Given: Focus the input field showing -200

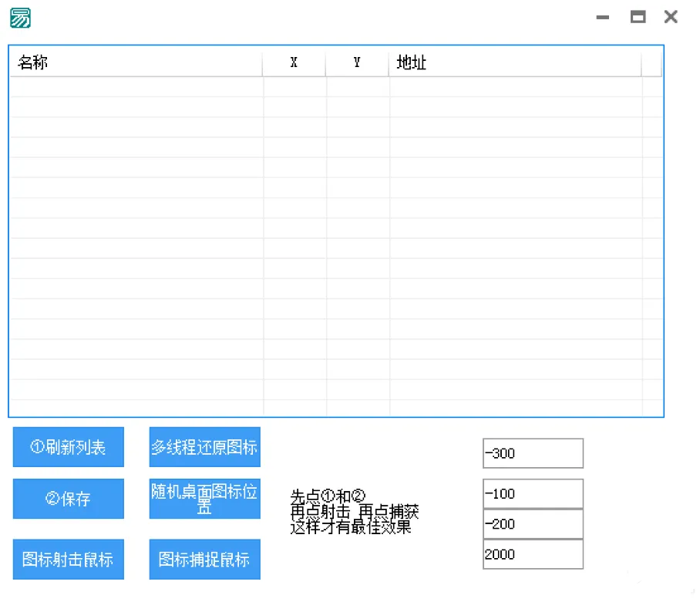Looking at the screenshot, I should tap(532, 523).
